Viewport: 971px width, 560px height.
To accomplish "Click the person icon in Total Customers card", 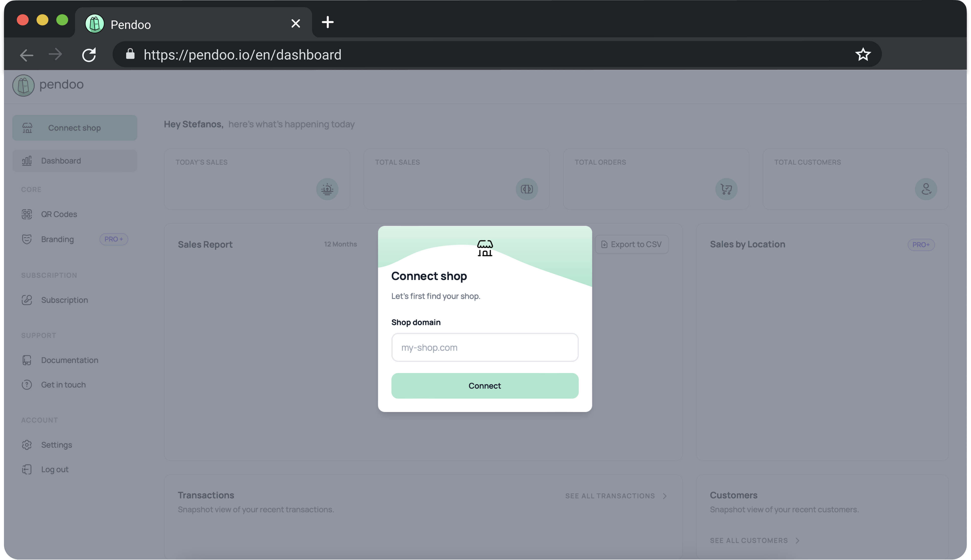I will [926, 189].
